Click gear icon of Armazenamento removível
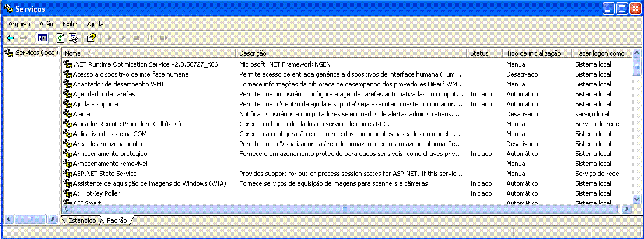Image resolution: width=644 pixels, height=239 pixels. 67,164
